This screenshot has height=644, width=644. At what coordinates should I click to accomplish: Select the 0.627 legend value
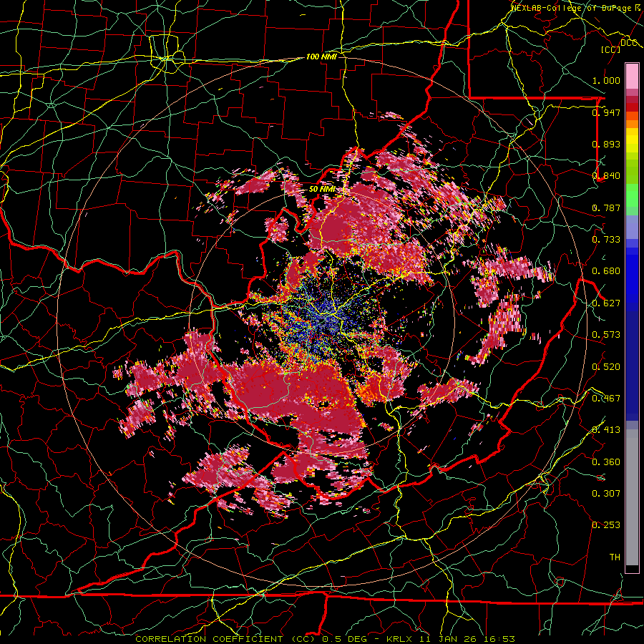tap(606, 303)
